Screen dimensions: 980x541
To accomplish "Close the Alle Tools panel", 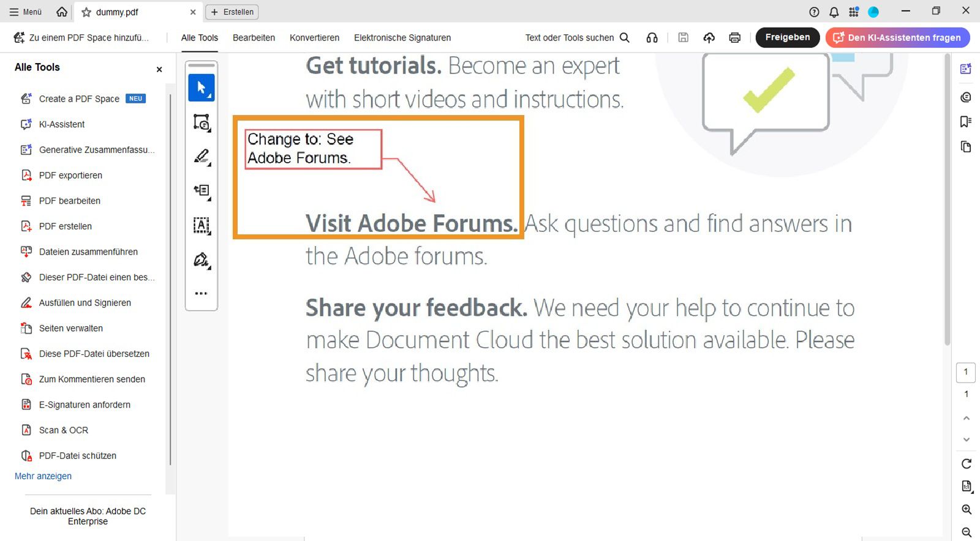I will coord(159,69).
